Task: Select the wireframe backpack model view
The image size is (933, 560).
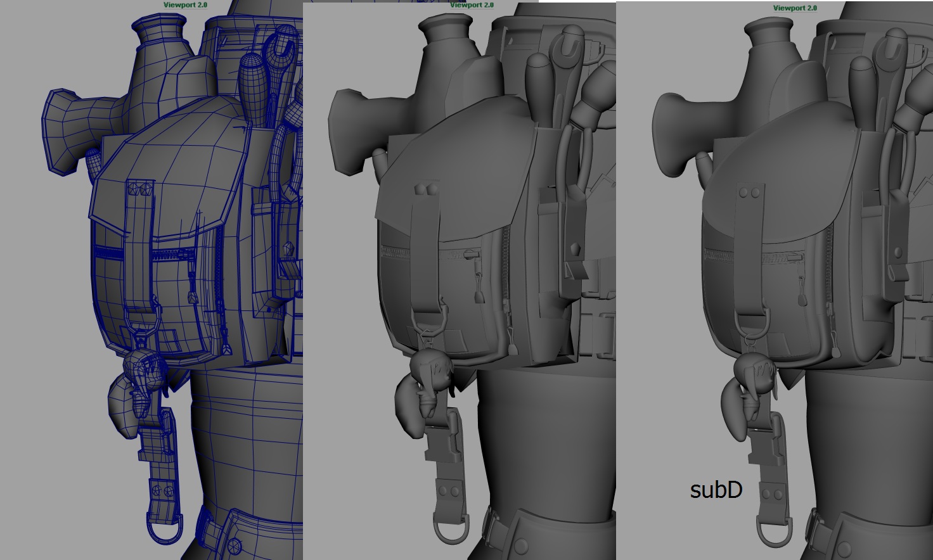Action: click(151, 280)
